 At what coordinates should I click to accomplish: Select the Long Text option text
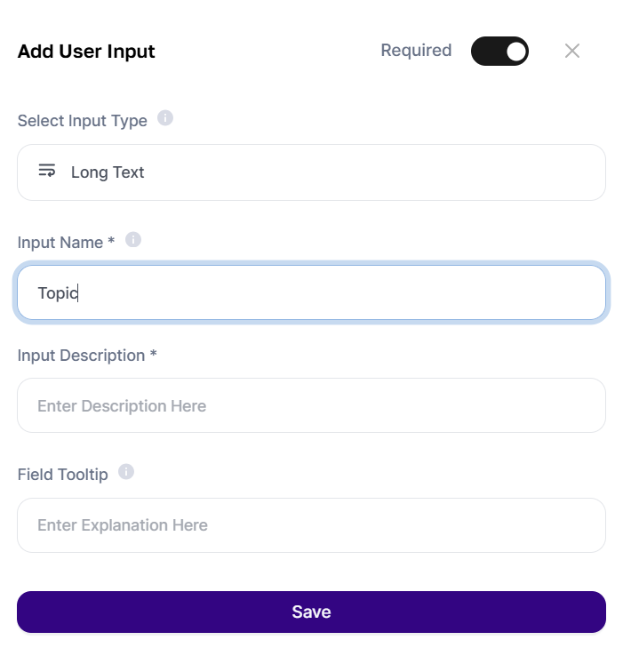click(108, 172)
